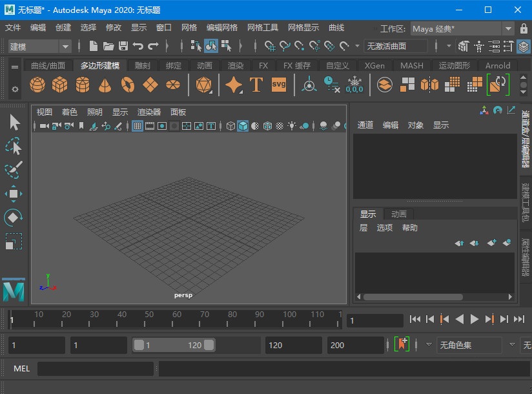Create a polygon cube from the shelf
Screen dimensions: 532x394
(x=60, y=85)
